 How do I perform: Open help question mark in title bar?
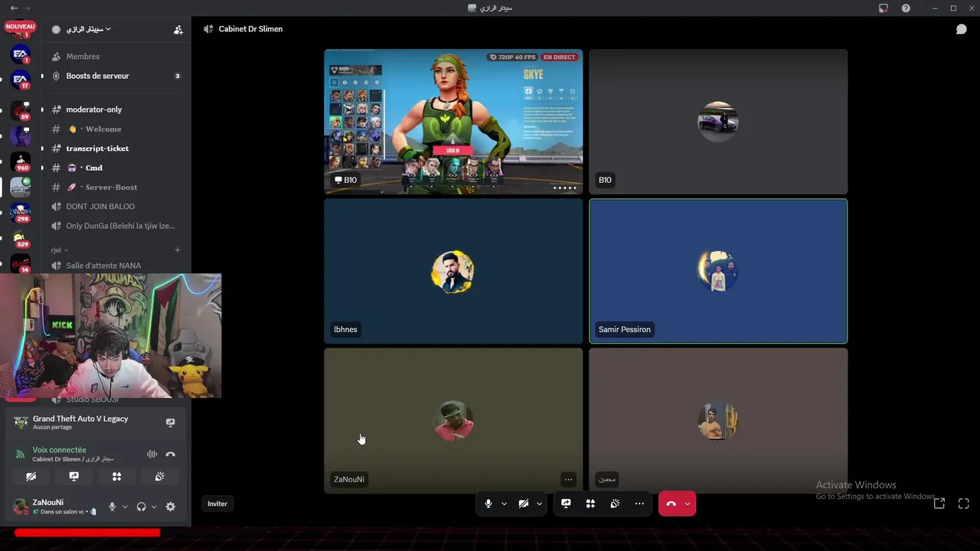(906, 8)
